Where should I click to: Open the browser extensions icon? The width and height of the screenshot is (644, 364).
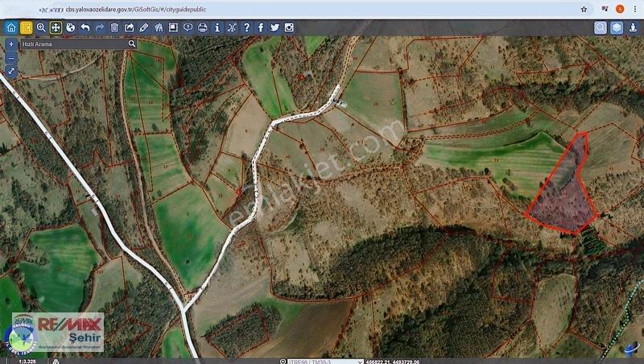tap(605, 9)
